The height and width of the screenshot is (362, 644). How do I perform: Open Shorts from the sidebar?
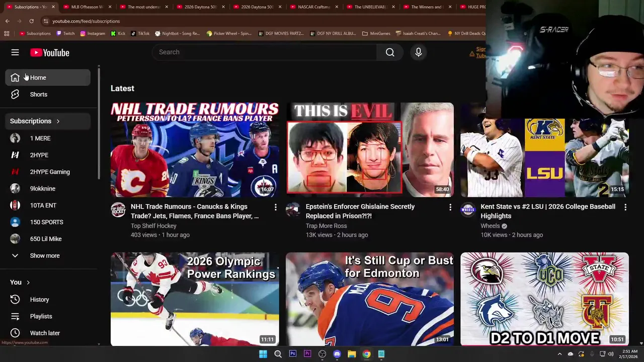pyautogui.click(x=48, y=95)
